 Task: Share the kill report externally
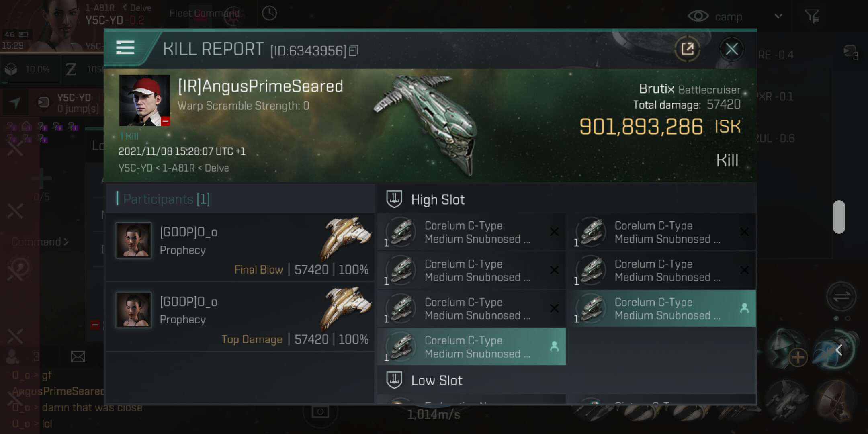point(688,49)
